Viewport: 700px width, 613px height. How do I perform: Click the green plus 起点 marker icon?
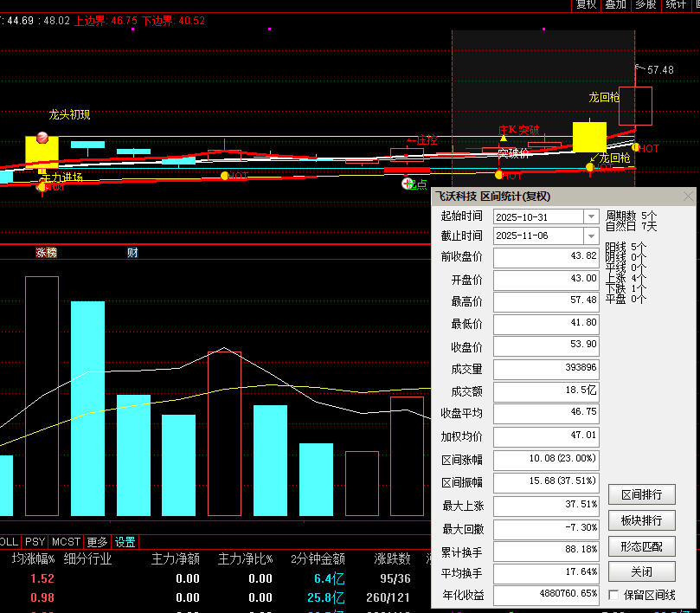coord(408,183)
